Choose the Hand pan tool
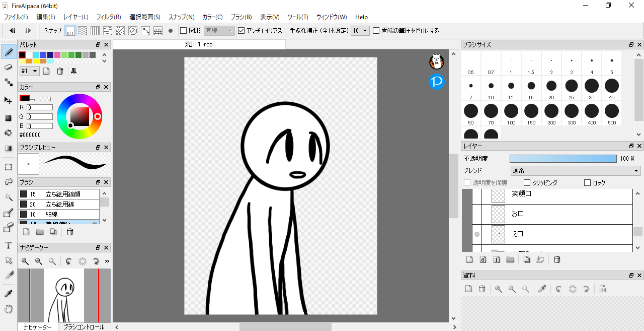 pyautogui.click(x=9, y=308)
